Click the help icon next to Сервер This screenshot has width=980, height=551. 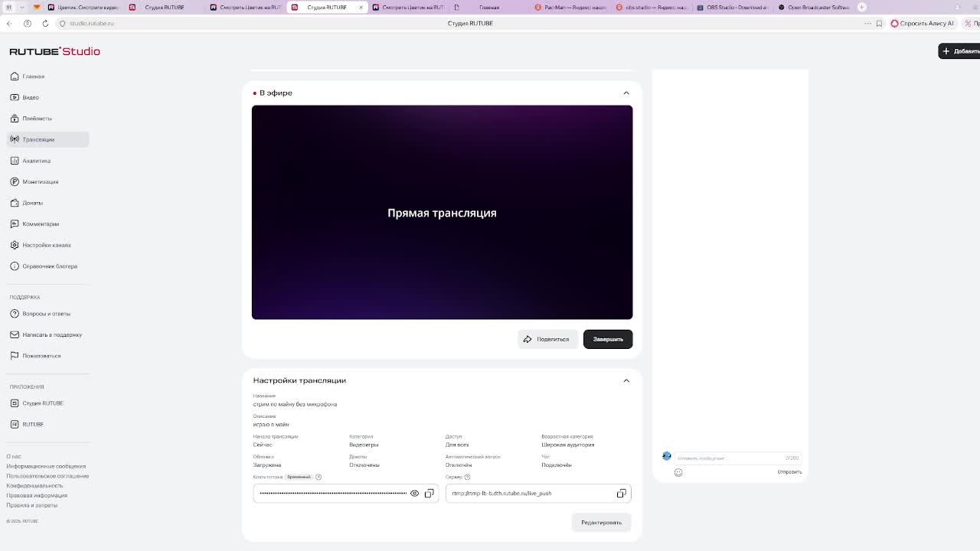click(x=467, y=477)
